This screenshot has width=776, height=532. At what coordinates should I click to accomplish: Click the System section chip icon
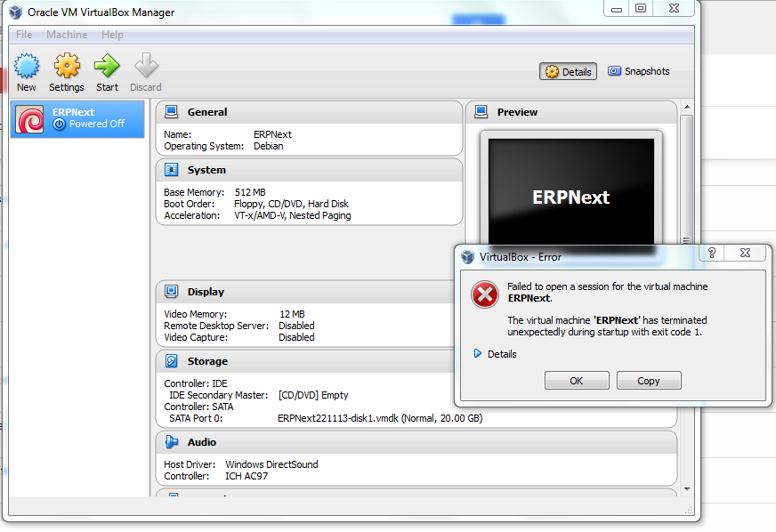click(171, 170)
